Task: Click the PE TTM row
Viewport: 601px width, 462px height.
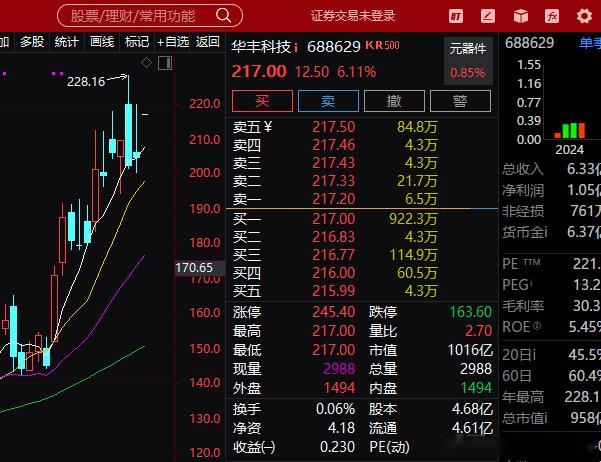Action: coord(551,264)
